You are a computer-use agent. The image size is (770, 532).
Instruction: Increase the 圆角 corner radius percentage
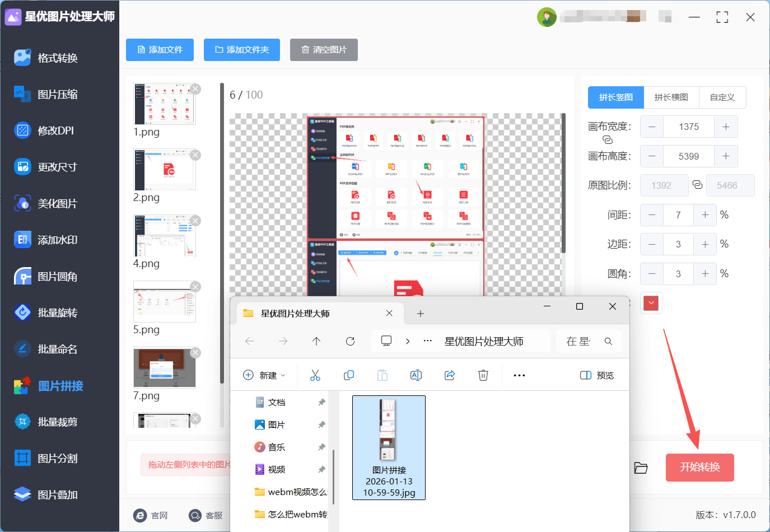click(705, 274)
